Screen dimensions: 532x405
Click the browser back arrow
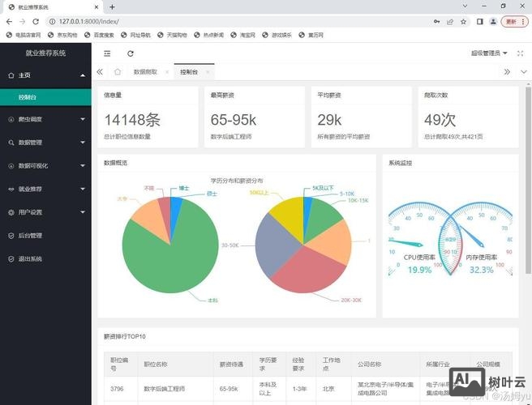[8, 21]
